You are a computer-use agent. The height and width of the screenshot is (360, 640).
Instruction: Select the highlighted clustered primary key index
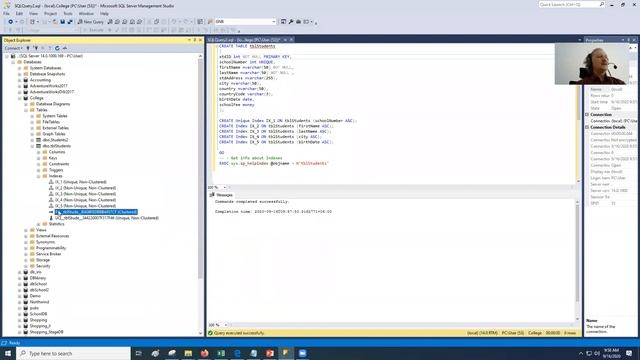[x=96, y=212]
